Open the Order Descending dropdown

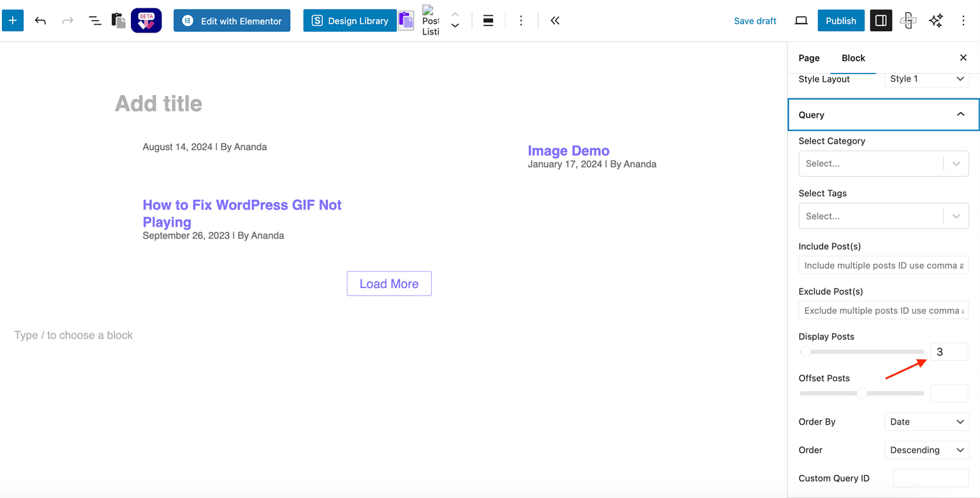pos(926,449)
